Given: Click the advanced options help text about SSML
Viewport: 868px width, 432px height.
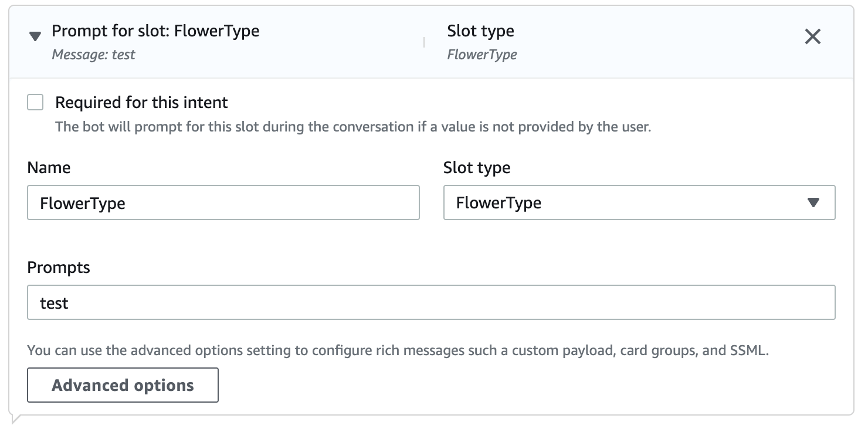Looking at the screenshot, I should pyautogui.click(x=398, y=351).
